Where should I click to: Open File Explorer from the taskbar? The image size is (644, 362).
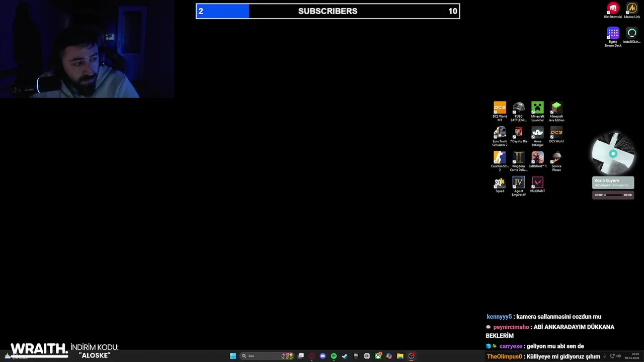pyautogui.click(x=400, y=356)
